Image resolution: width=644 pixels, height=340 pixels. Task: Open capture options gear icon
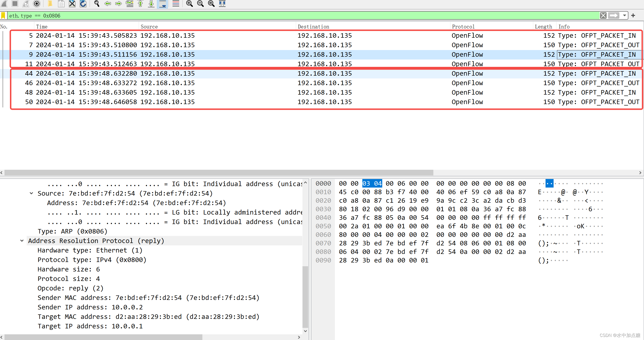36,4
